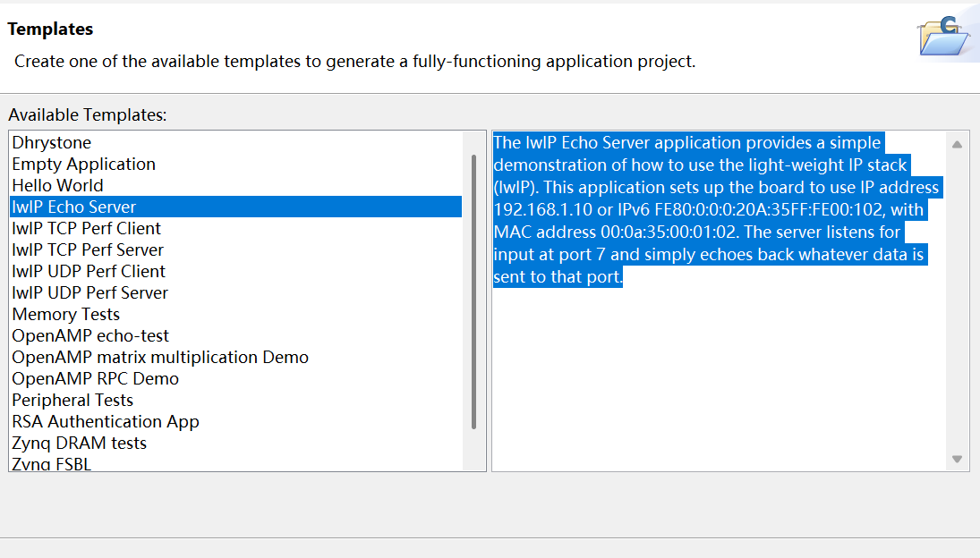Select the Zynq FSBL template
Viewport: 980px width, 558px height.
[x=236, y=463]
